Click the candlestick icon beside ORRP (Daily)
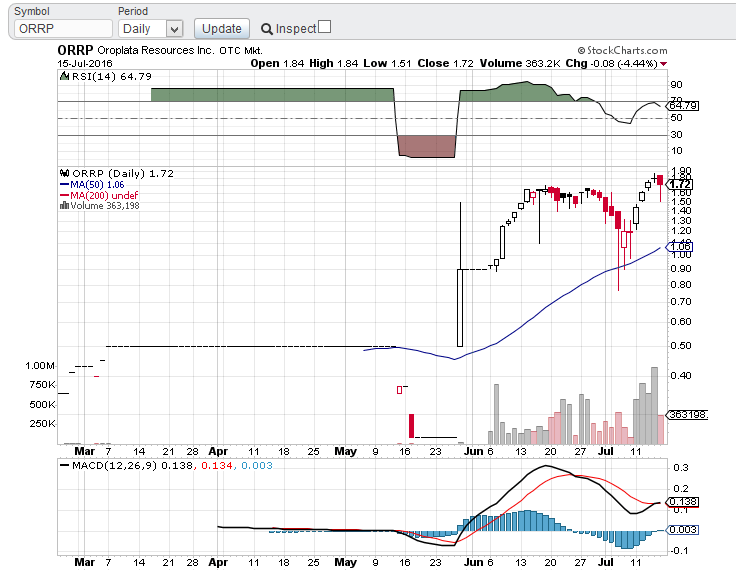 [x=65, y=173]
